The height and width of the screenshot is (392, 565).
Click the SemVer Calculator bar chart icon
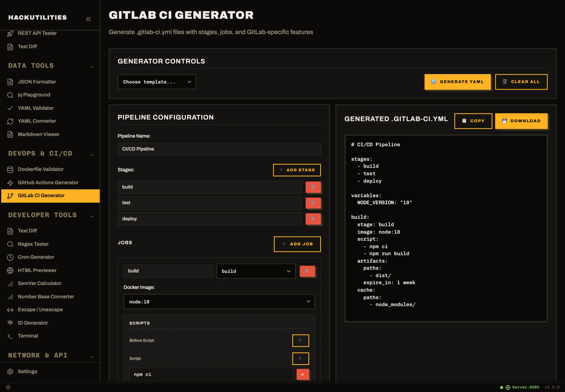pos(10,284)
